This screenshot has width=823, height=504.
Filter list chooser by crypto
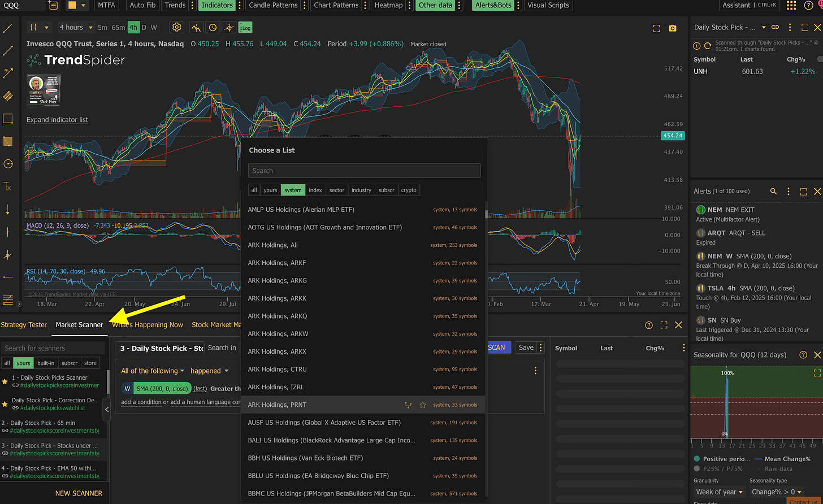coord(409,190)
